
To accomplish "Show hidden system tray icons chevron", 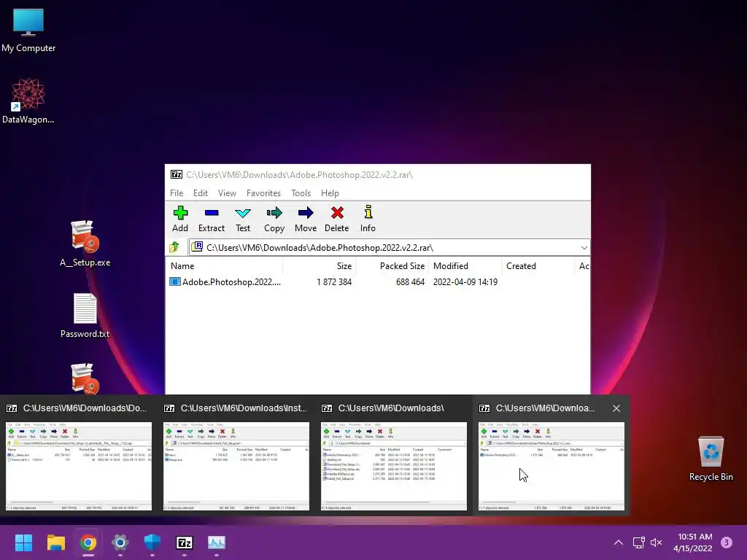I will (619, 542).
